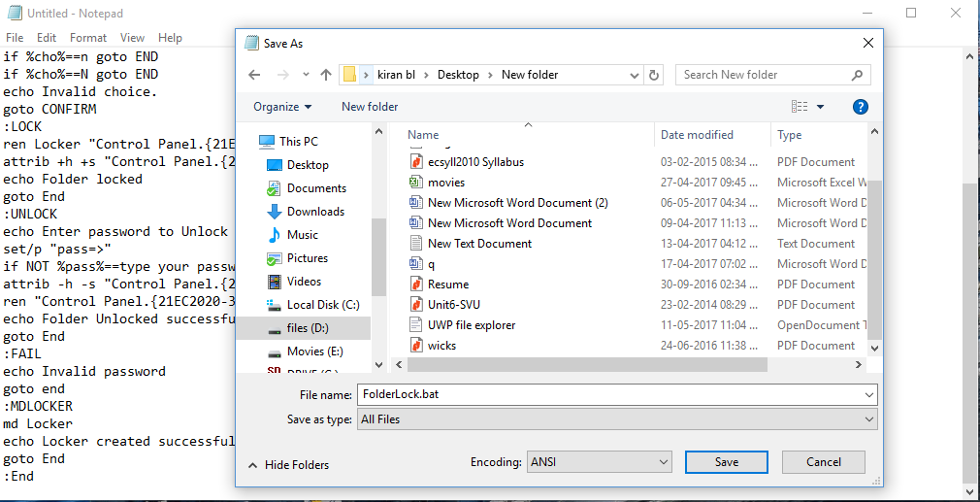Click the Save As dialog title icon

coord(251,43)
